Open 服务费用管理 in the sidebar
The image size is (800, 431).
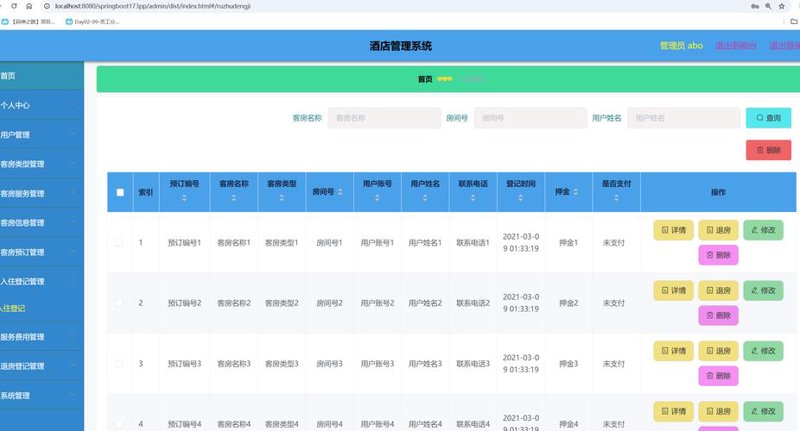[x=42, y=337]
